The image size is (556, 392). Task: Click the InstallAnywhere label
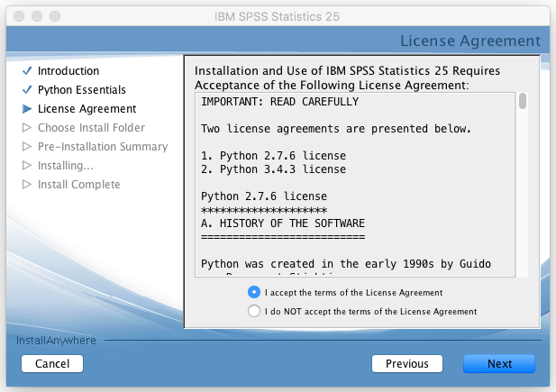pos(56,341)
